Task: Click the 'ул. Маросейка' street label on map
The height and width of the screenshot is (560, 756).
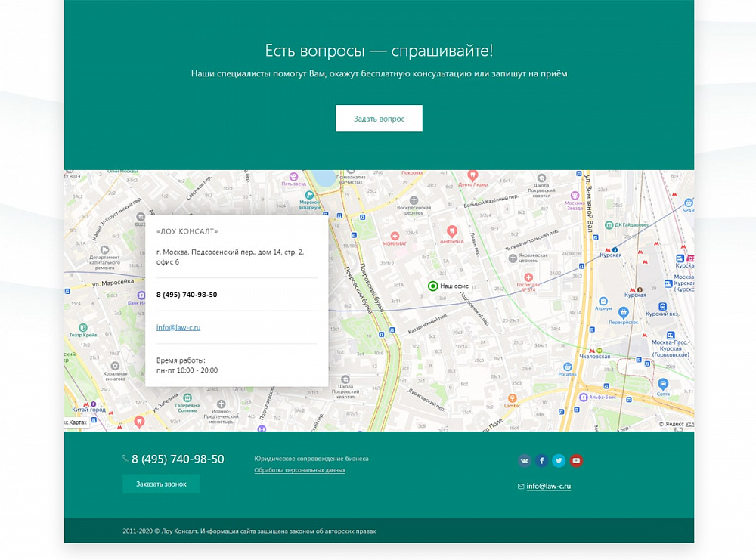Action: [x=113, y=283]
